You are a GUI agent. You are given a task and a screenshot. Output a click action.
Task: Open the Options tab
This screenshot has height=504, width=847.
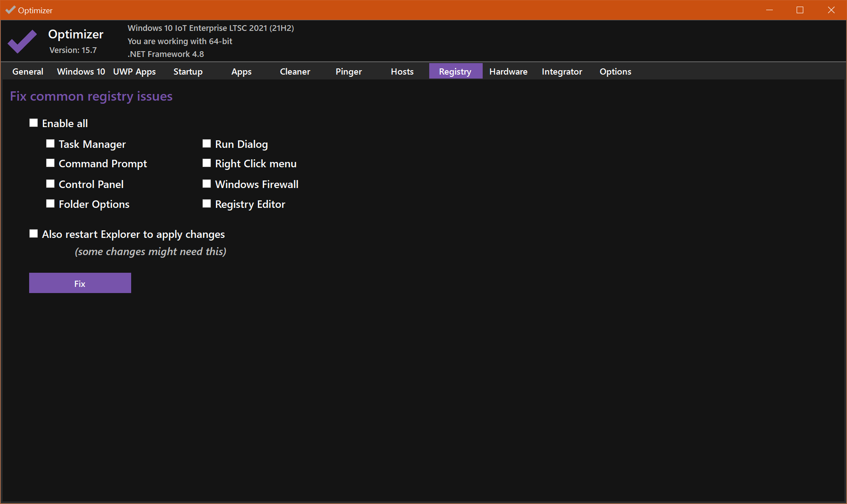(x=615, y=71)
